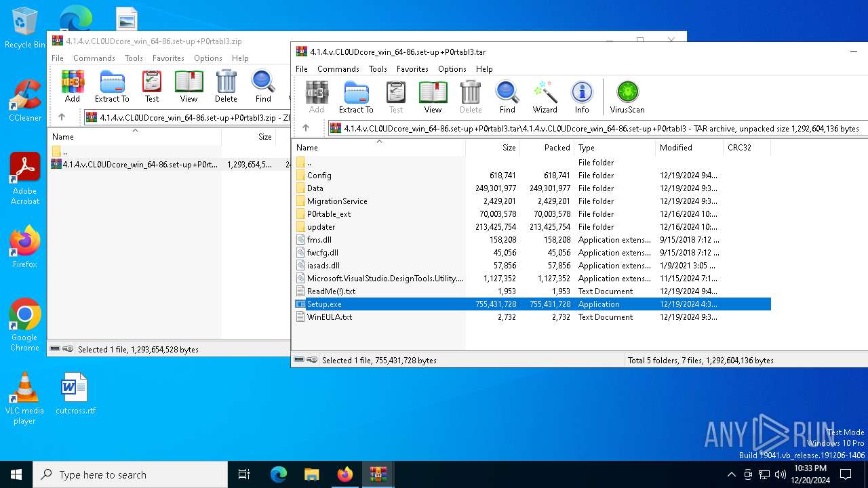Image resolution: width=868 pixels, height=488 pixels.
Task: Open Adobe Acrobat desktop icon
Action: click(25, 179)
